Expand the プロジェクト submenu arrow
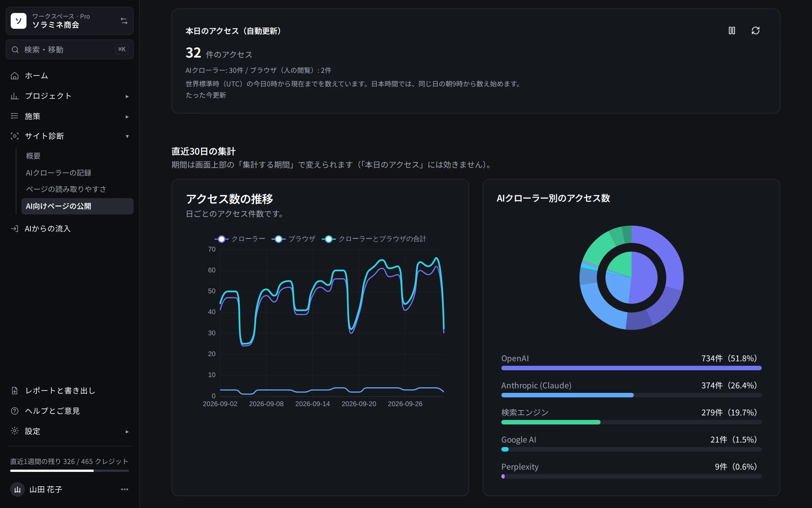 127,97
